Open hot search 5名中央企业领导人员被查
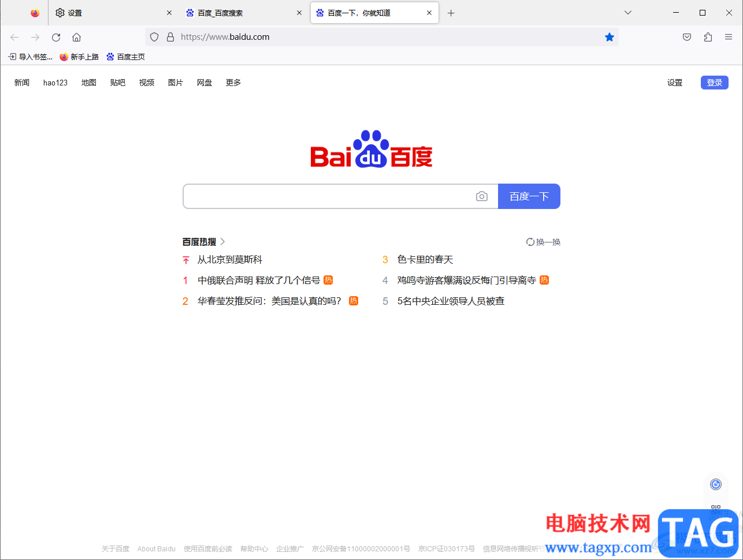This screenshot has height=560, width=743. (451, 301)
